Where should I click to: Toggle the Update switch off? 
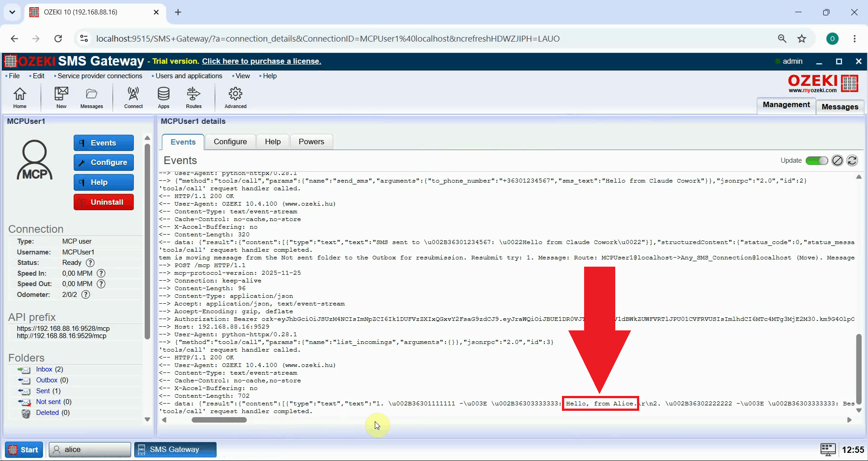click(x=816, y=160)
